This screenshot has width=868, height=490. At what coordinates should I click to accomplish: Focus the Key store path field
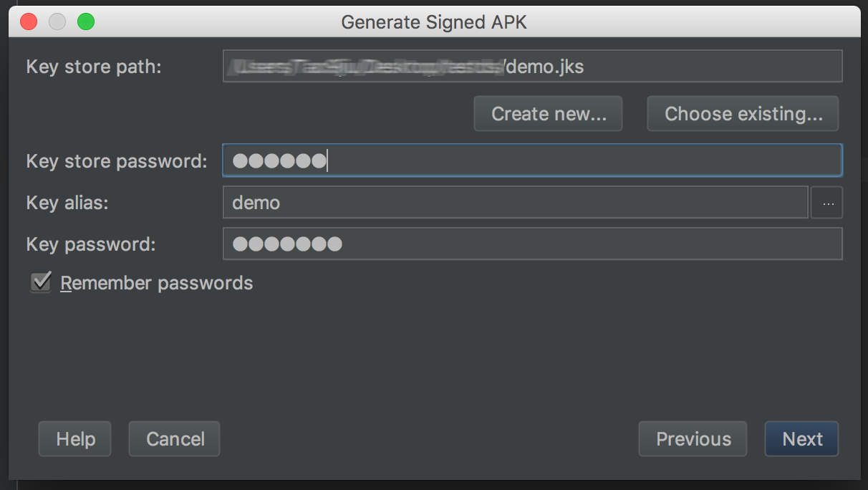point(531,67)
